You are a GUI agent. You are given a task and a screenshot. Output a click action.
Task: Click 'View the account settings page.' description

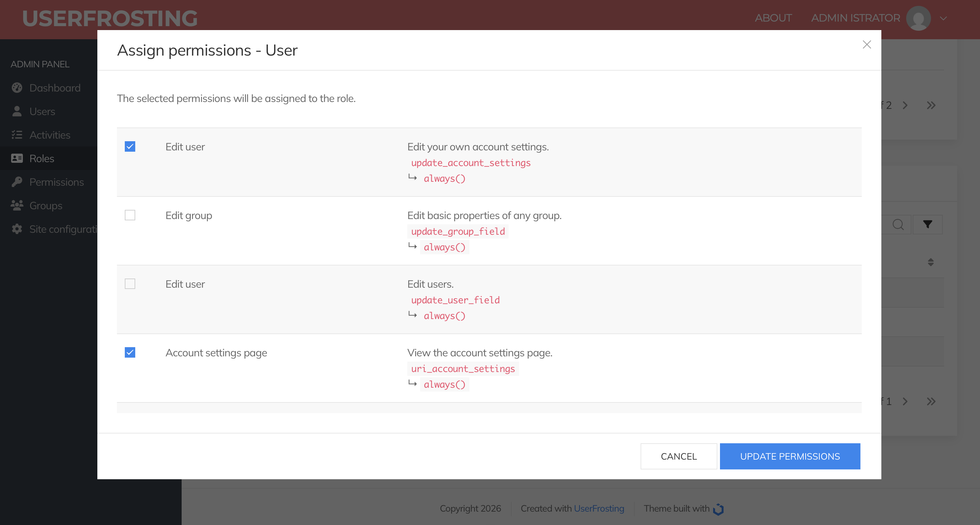(x=480, y=353)
